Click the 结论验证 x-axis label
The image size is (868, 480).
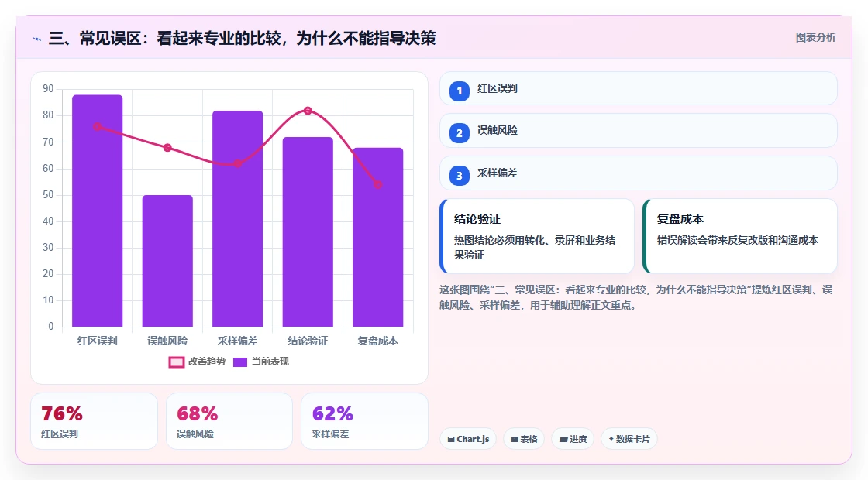coord(308,341)
